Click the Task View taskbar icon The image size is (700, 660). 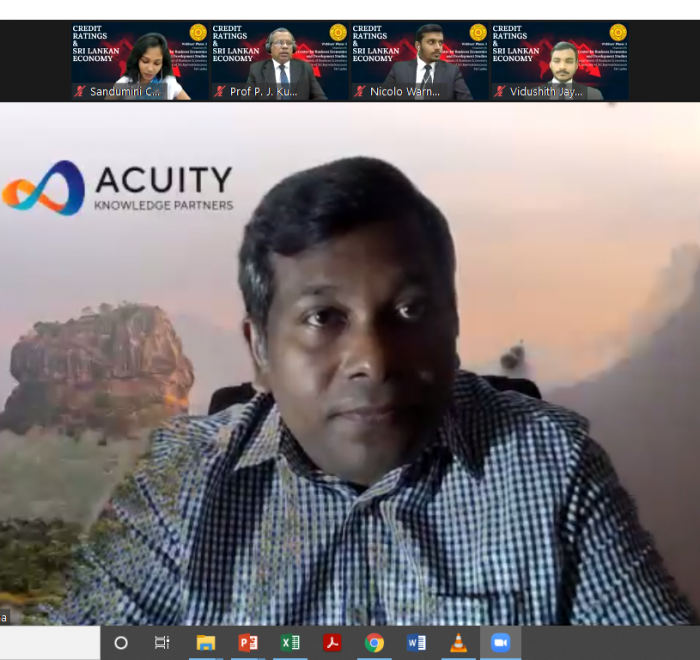tap(162, 643)
